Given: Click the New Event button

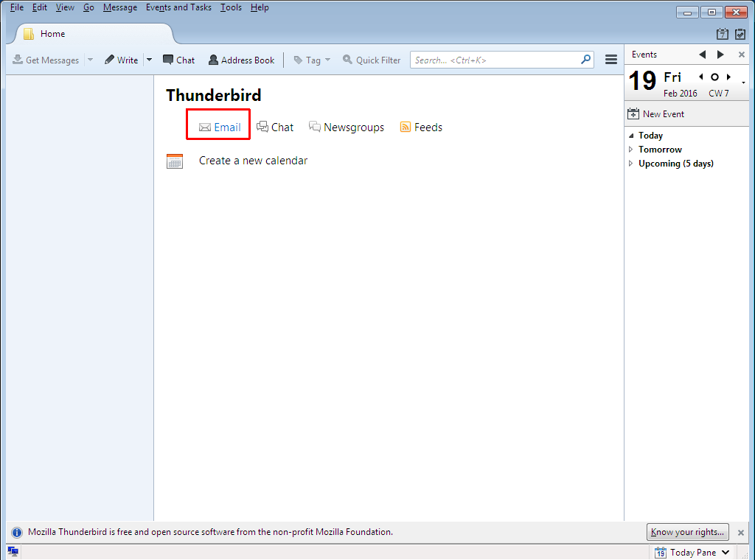Looking at the screenshot, I should click(655, 114).
